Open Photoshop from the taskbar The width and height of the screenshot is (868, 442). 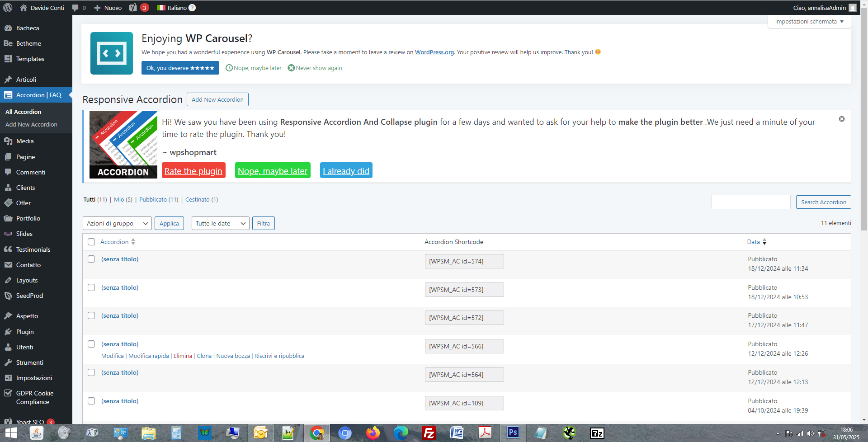513,433
